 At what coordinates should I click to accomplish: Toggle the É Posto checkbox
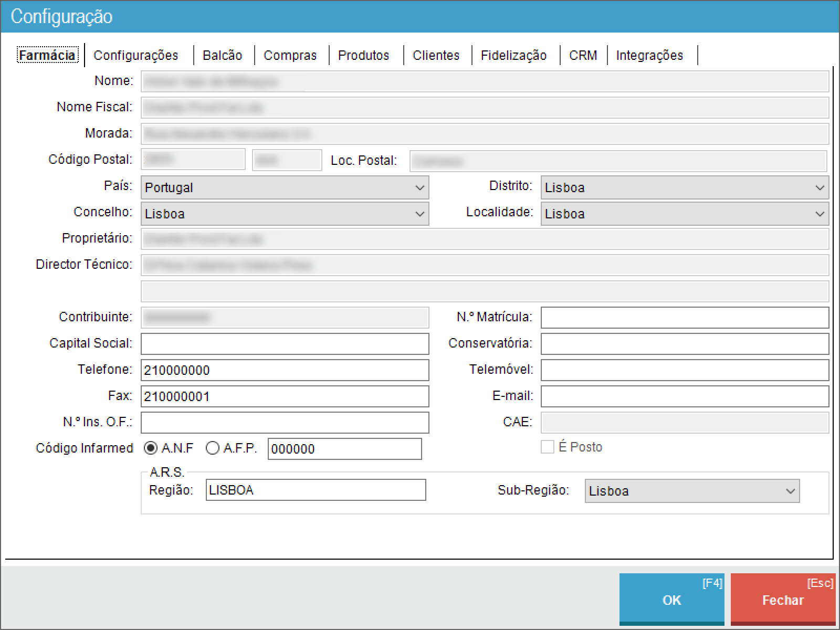548,447
